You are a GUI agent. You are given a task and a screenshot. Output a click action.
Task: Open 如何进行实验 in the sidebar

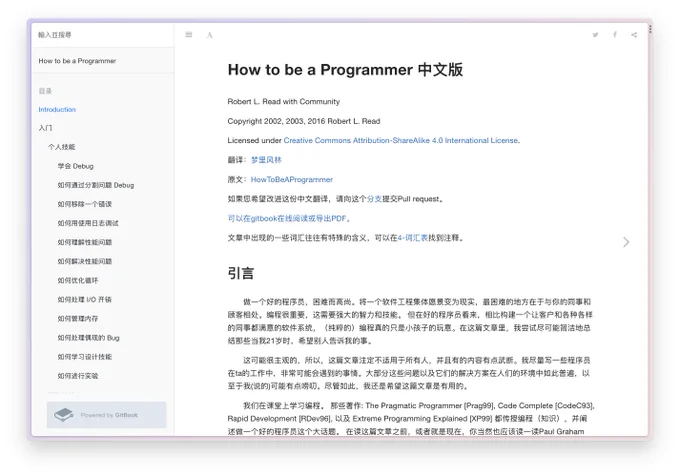tap(78, 376)
